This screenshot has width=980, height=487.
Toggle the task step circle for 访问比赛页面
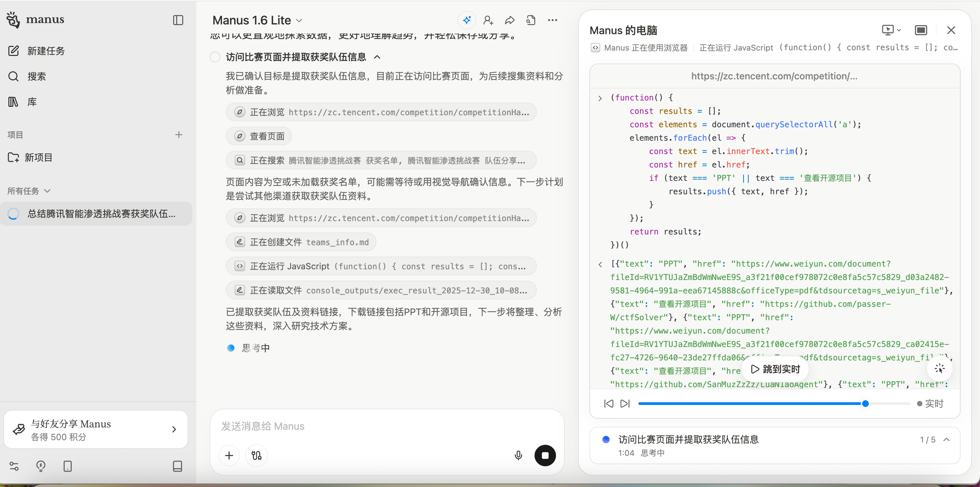[215, 57]
